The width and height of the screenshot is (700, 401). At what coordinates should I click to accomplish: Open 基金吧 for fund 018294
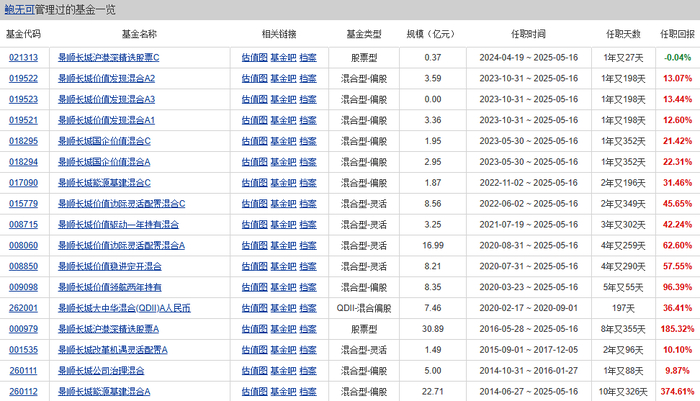283,162
